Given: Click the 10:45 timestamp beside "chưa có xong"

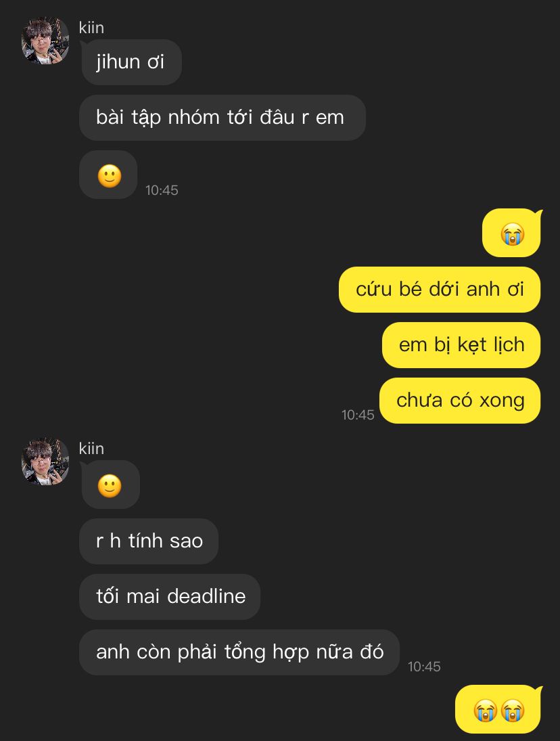Looking at the screenshot, I should 358,415.
